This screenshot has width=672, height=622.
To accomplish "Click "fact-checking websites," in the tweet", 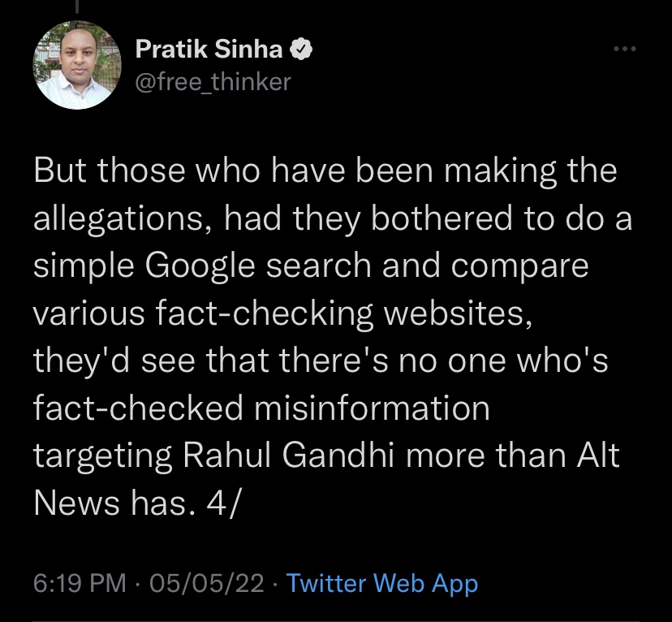I will click(x=353, y=313).
